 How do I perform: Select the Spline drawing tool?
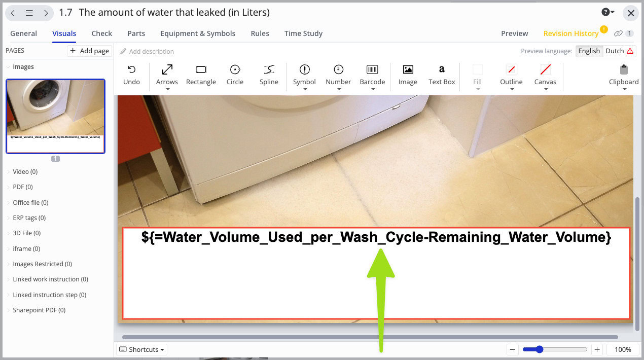(269, 75)
